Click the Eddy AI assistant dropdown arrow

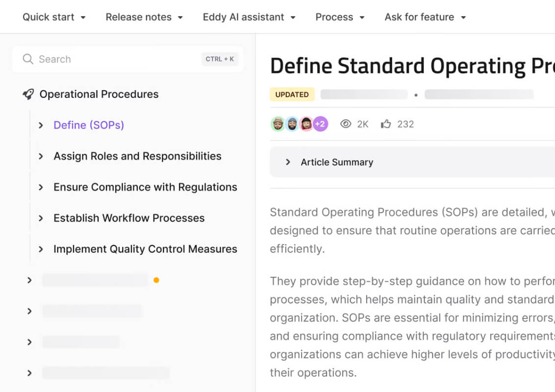tap(293, 17)
